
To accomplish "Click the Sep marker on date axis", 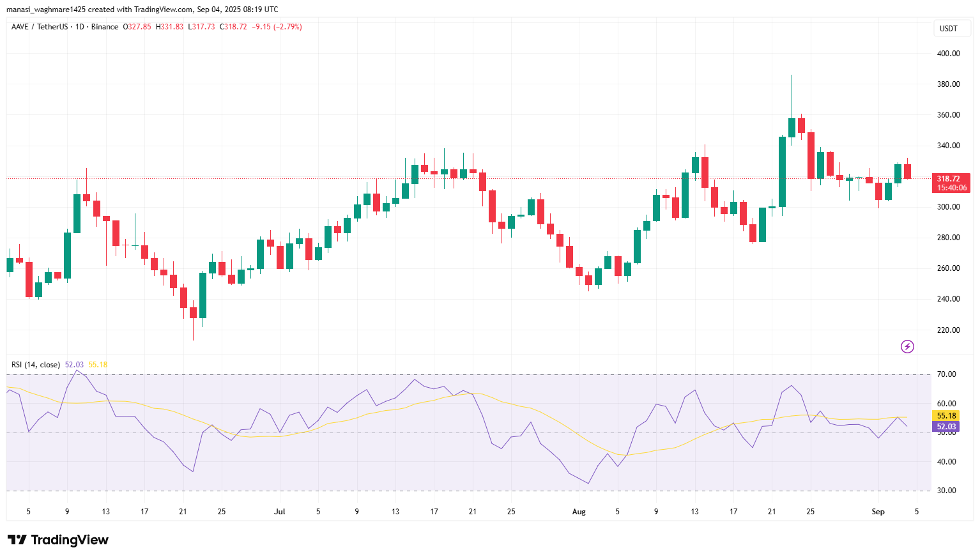I will pos(878,512).
